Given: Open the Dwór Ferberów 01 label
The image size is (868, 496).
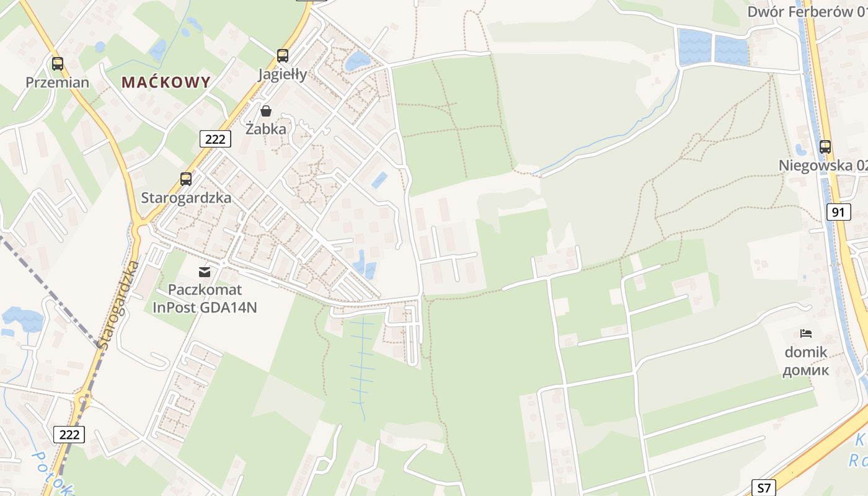Looking at the screenshot, I should [807, 12].
